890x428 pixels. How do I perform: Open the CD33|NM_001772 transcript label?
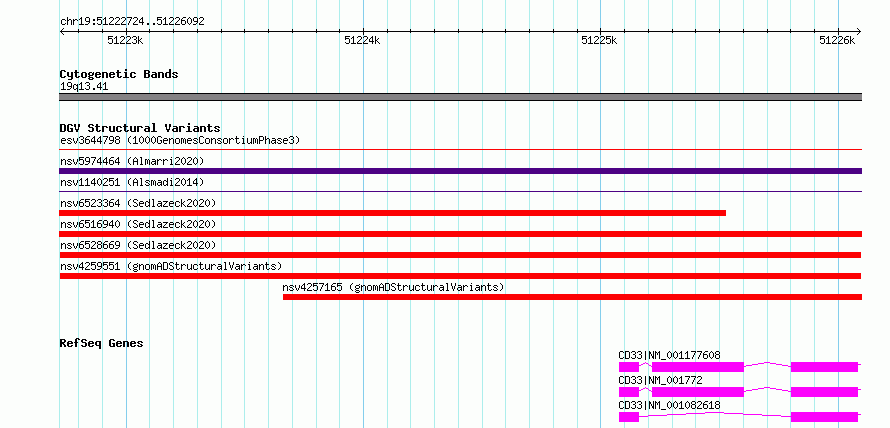pyautogui.click(x=660, y=380)
